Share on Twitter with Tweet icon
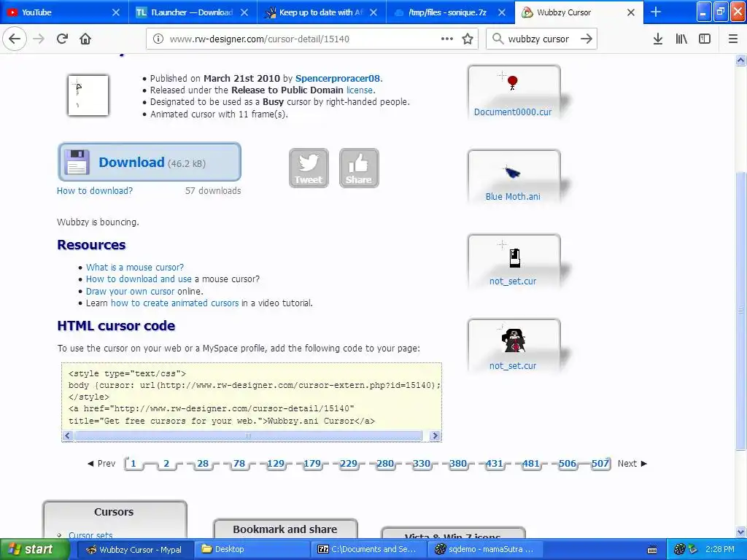Viewport: 747px width, 560px height. point(309,168)
